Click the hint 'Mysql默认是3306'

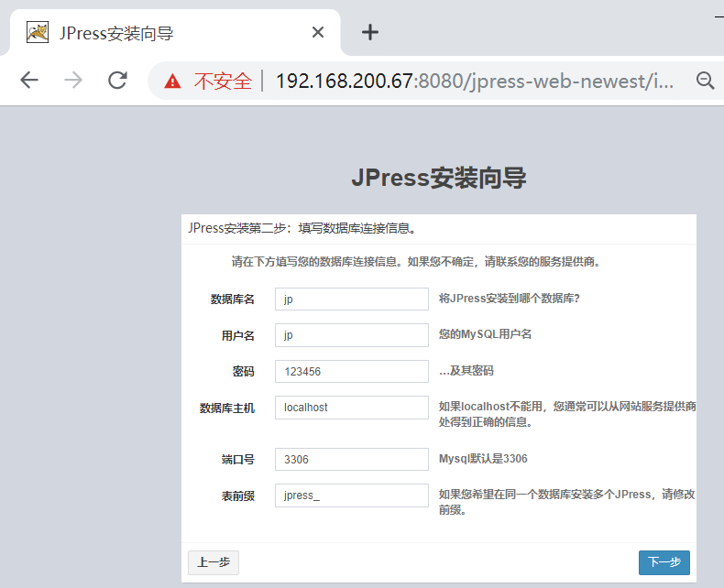pos(483,459)
